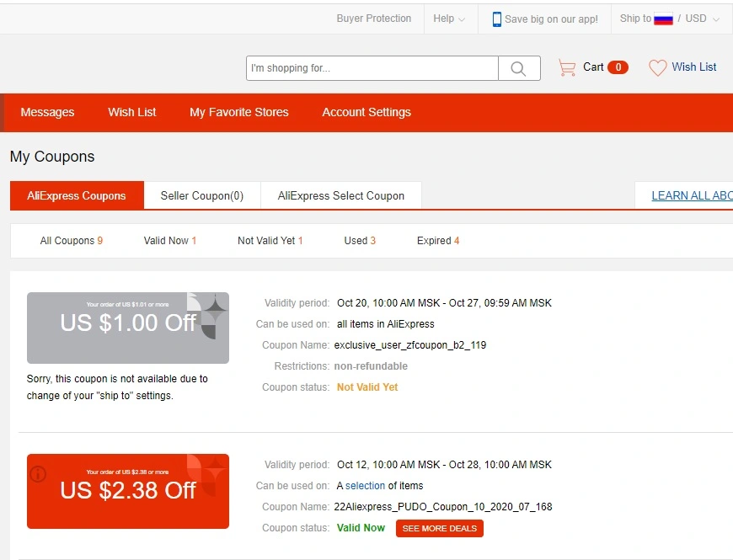Open Account Settings
Screen dimensions: 733x560
click(x=366, y=112)
